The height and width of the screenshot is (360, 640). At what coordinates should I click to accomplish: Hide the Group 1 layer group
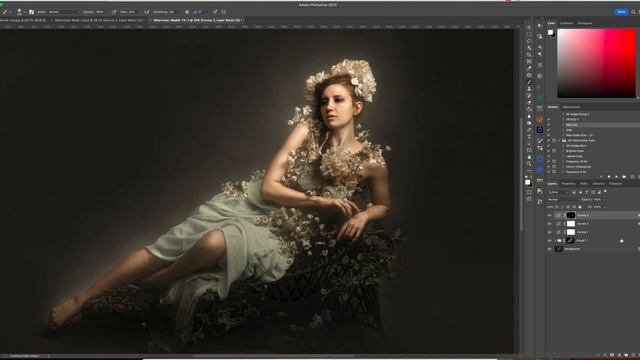pos(549,240)
